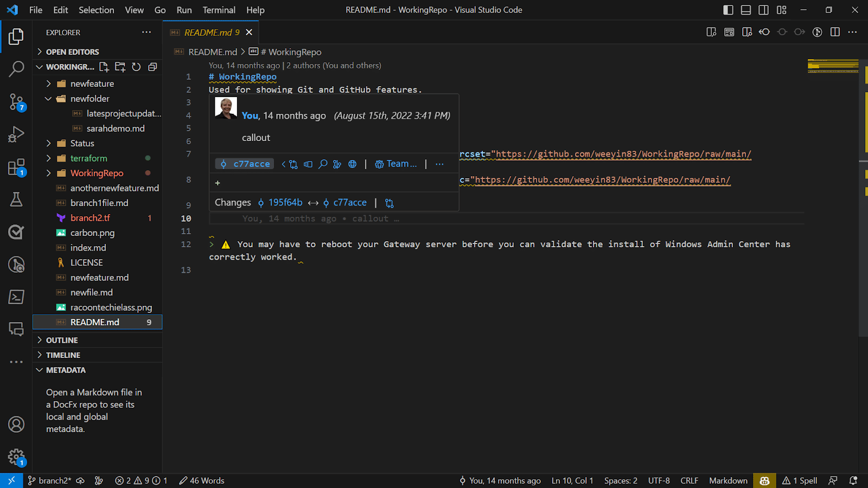This screenshot has width=868, height=488.
Task: Open carbon.png in the file tree
Action: point(98,233)
